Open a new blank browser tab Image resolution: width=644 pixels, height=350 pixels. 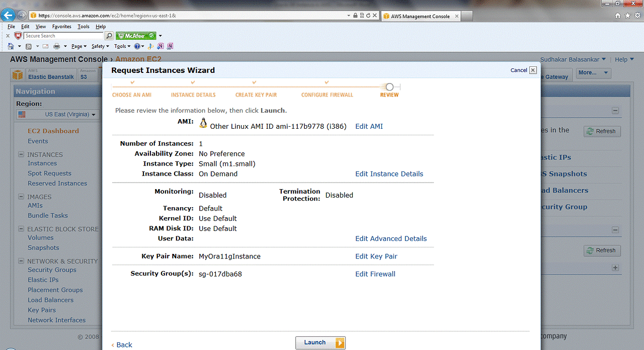(x=467, y=16)
